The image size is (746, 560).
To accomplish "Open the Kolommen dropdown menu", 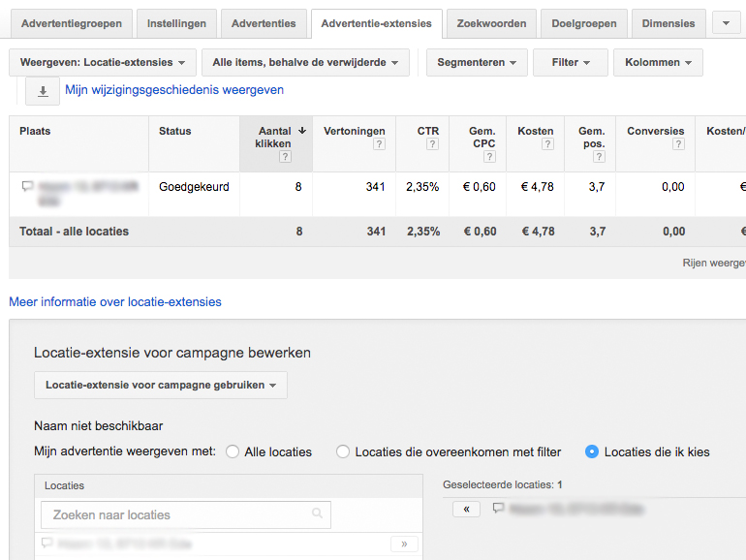I will 658,62.
